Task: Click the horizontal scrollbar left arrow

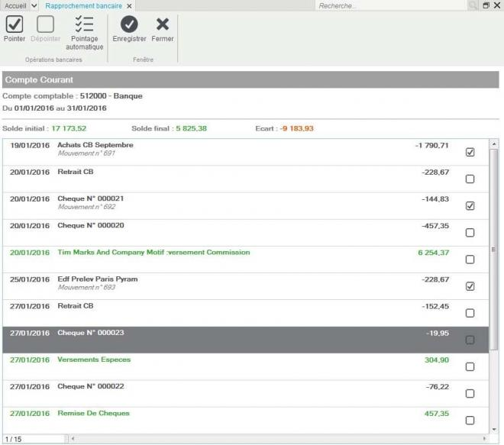Action: pos(73,438)
